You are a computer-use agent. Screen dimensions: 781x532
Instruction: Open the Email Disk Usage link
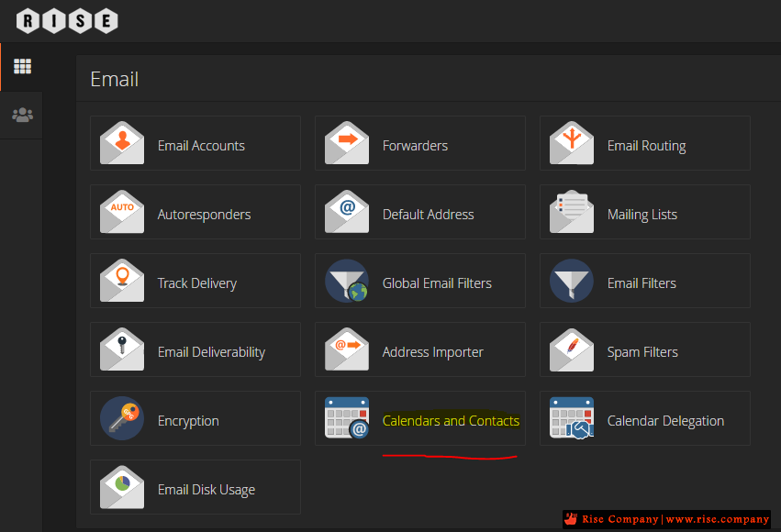pos(206,490)
